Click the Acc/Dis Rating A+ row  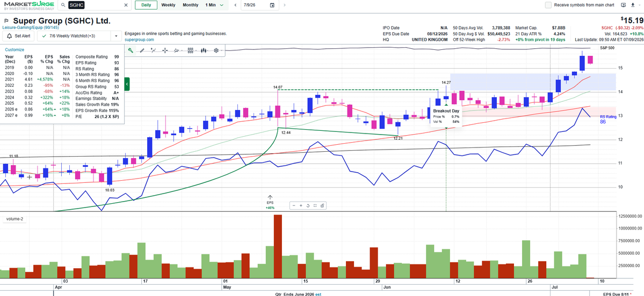pyautogui.click(x=97, y=93)
